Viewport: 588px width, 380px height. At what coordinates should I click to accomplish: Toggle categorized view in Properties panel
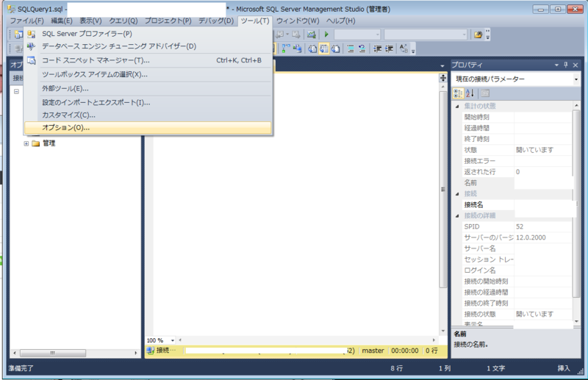pyautogui.click(x=458, y=93)
